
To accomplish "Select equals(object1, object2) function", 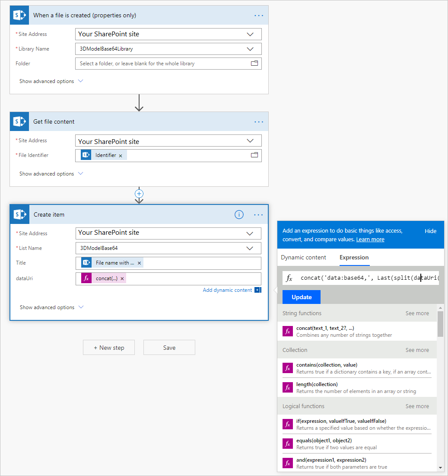I will pyautogui.click(x=357, y=444).
